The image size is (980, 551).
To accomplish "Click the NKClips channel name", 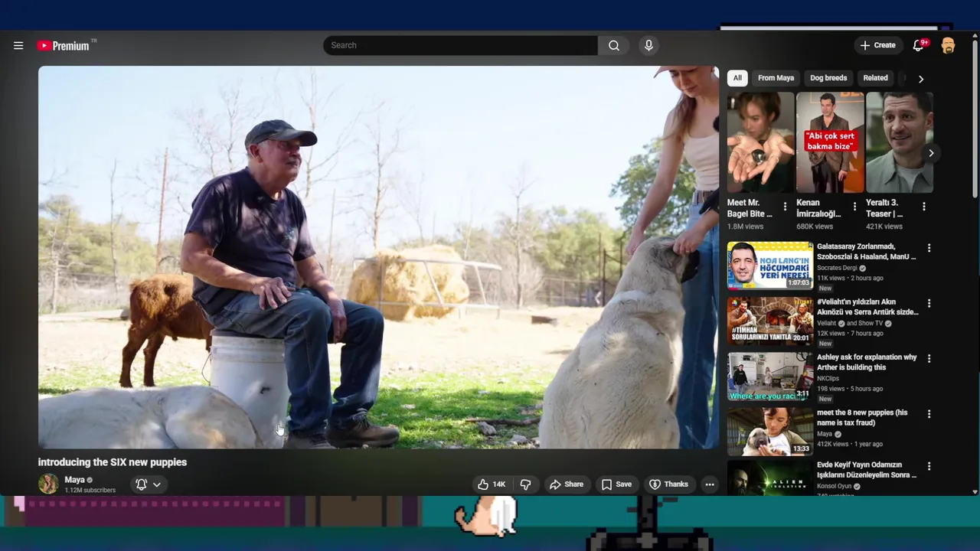I will click(x=828, y=378).
